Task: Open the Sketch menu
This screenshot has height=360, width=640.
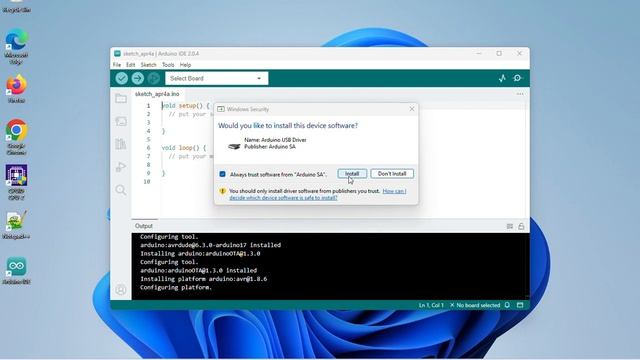Action: click(149, 65)
